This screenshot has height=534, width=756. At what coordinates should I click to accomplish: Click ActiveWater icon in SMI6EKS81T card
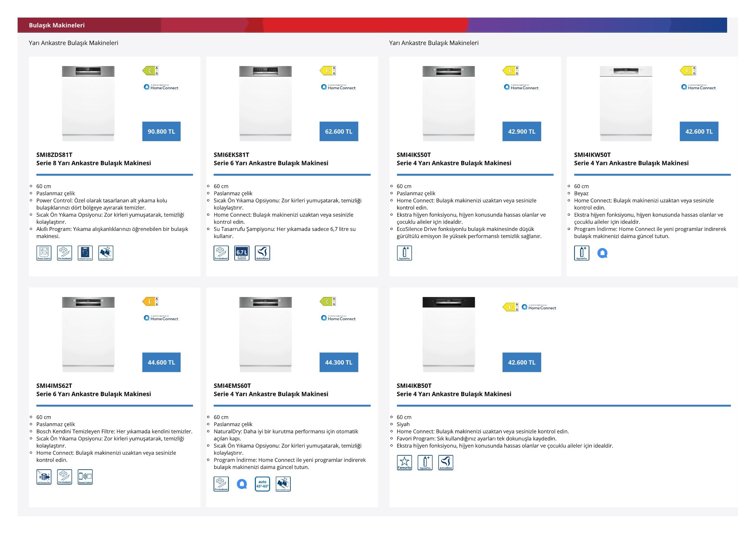point(262,253)
